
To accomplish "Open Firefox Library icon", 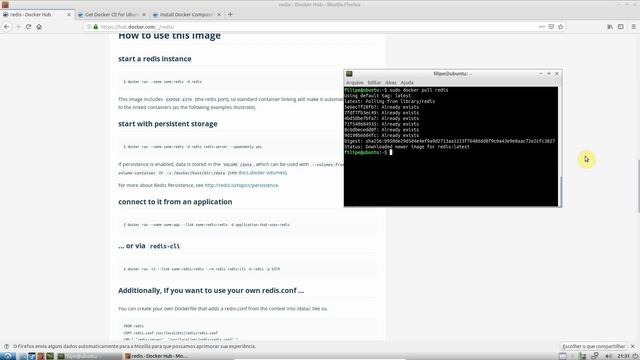I will tap(610, 27).
